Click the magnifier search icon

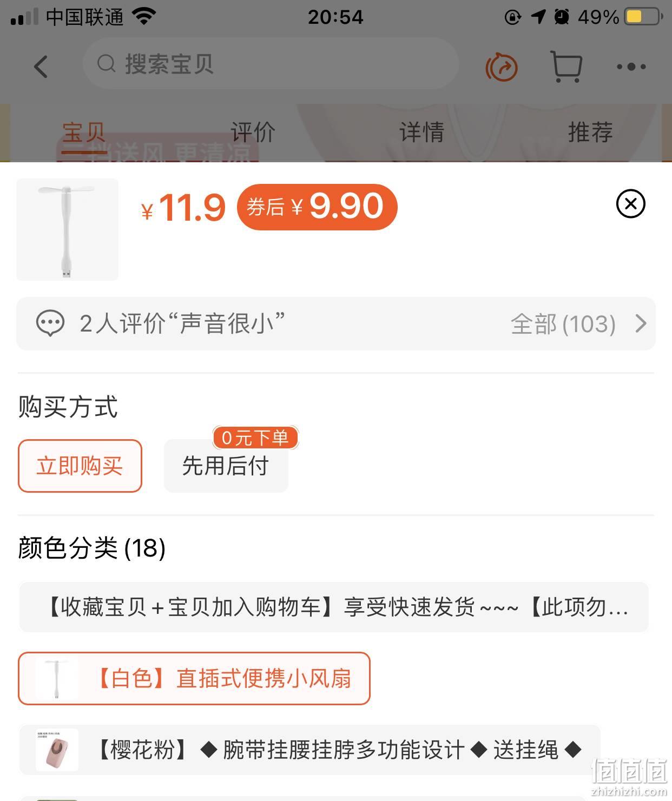tap(107, 64)
